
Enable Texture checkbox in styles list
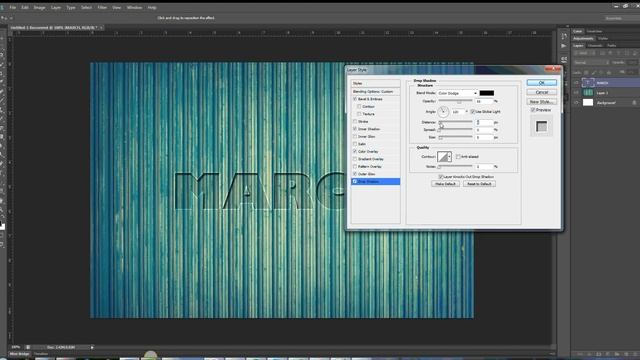(x=359, y=114)
